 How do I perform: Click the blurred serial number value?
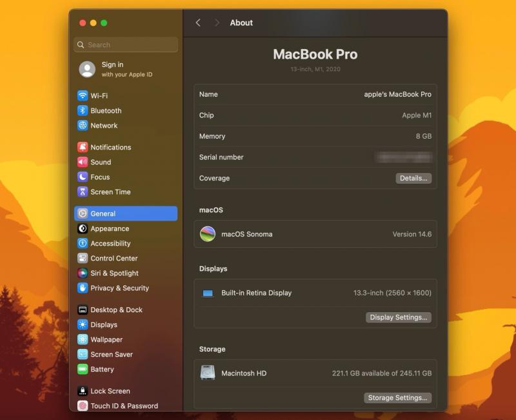pyautogui.click(x=404, y=157)
